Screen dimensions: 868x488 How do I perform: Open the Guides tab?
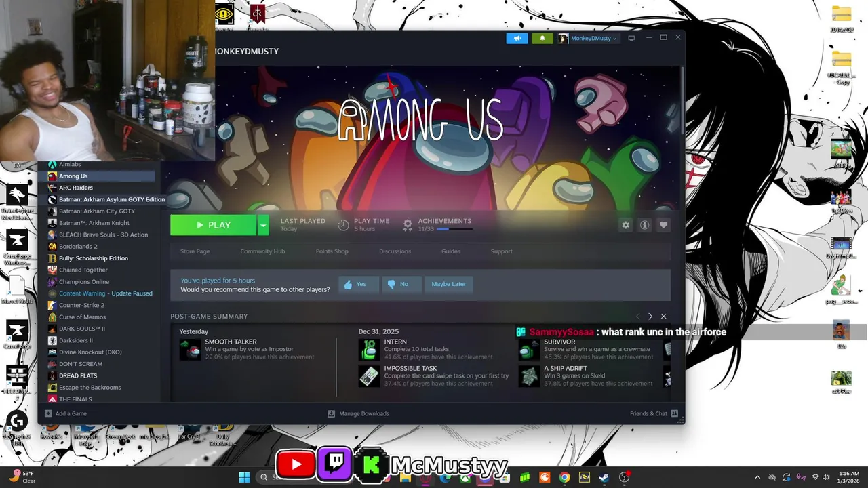point(451,251)
